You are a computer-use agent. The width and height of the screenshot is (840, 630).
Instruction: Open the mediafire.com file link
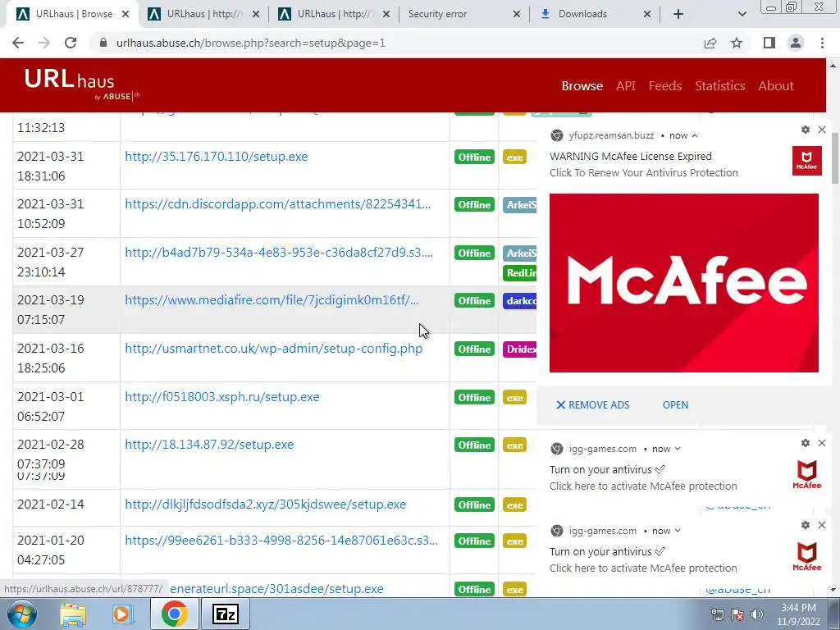(x=272, y=300)
